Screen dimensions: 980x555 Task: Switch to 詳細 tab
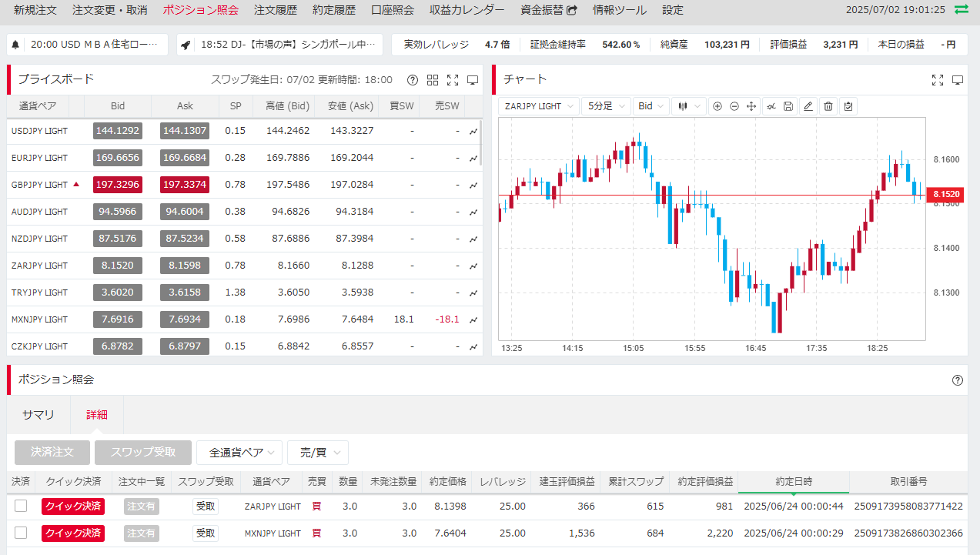tap(97, 415)
